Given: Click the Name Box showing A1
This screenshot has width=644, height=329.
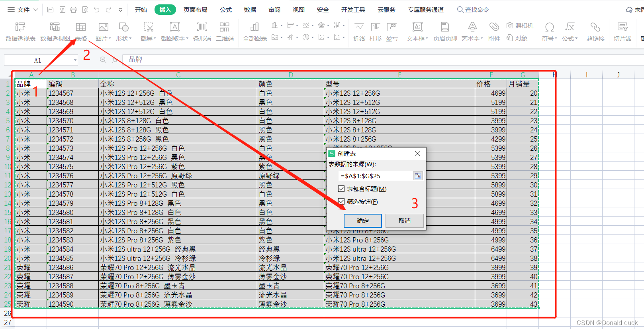Looking at the screenshot, I should point(37,60).
